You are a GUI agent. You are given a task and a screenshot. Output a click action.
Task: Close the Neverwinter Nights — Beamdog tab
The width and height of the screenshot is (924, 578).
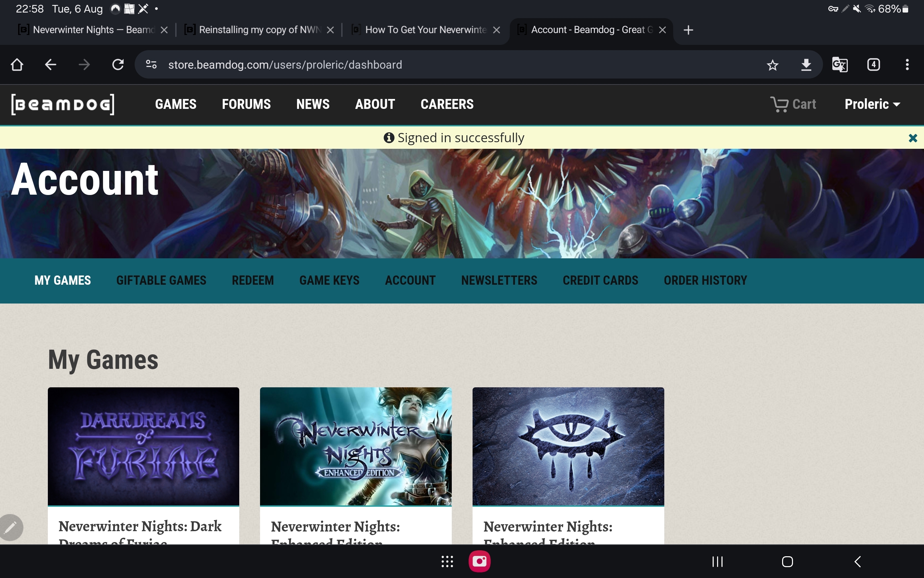(x=164, y=30)
